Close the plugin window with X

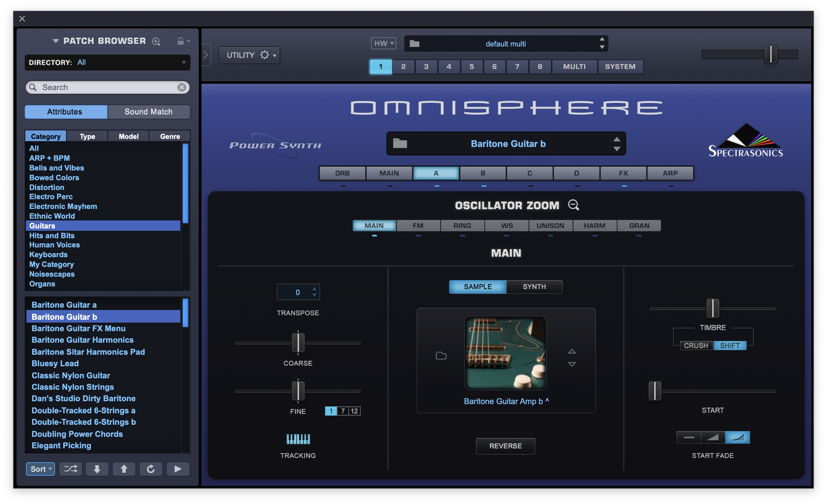pyautogui.click(x=22, y=19)
